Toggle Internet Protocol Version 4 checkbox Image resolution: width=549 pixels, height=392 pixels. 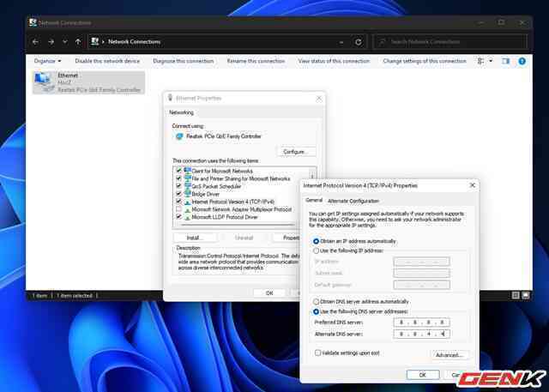click(x=178, y=202)
